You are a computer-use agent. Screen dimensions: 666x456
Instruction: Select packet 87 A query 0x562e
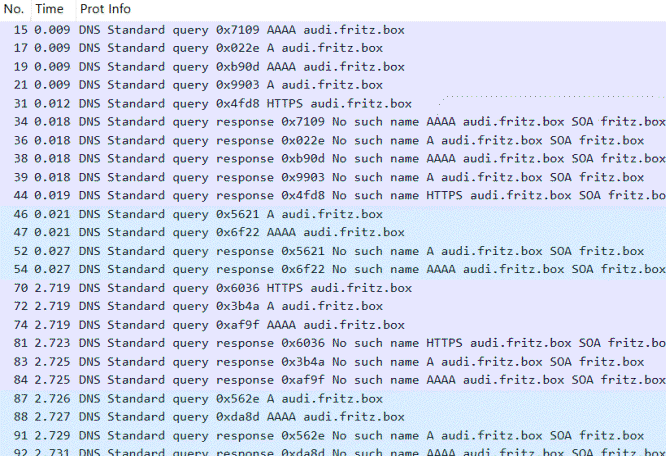tap(333, 399)
